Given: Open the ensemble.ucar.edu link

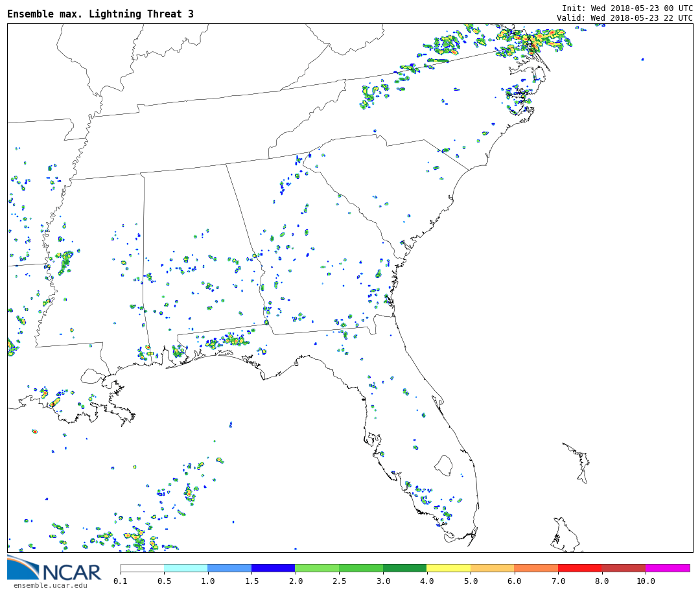Looking at the screenshot, I should tap(50, 586).
